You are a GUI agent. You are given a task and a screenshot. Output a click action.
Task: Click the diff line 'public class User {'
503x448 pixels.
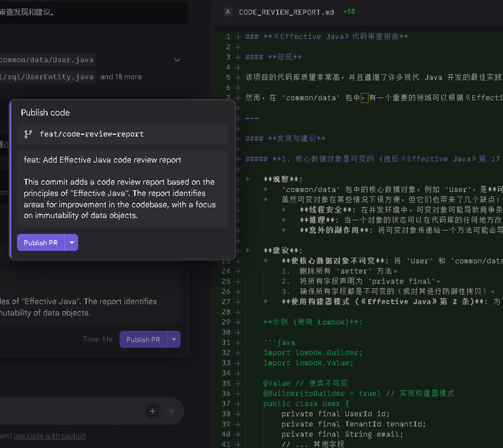click(306, 404)
